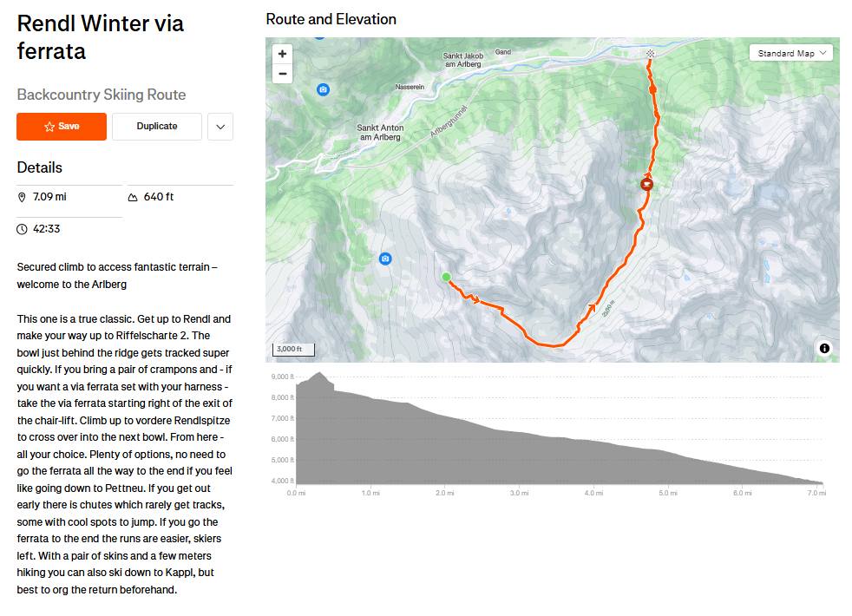The image size is (852, 616).
Task: Zoom in on the route map
Action: pos(282,54)
